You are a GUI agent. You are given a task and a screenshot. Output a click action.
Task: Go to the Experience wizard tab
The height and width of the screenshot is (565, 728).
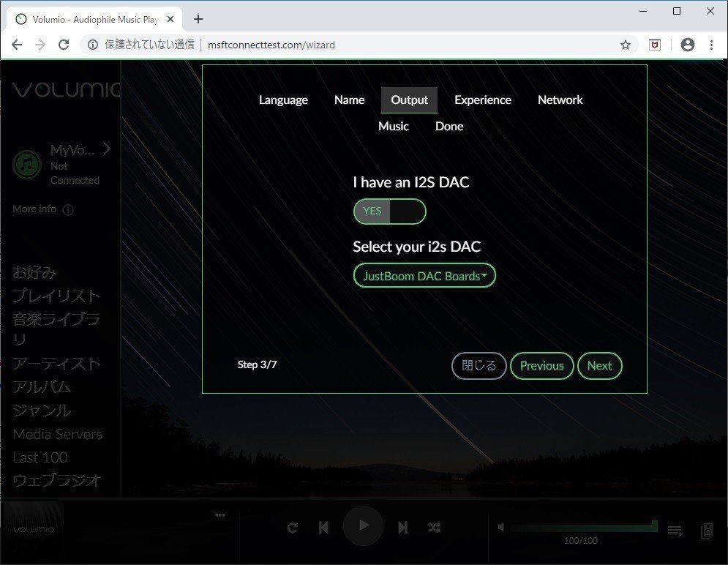point(483,100)
